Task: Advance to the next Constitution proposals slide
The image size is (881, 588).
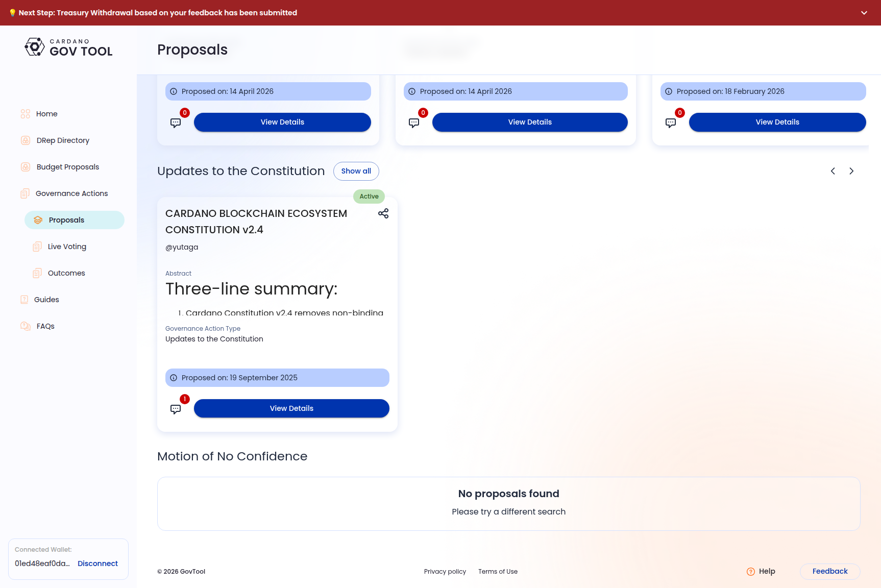Action: pos(851,171)
